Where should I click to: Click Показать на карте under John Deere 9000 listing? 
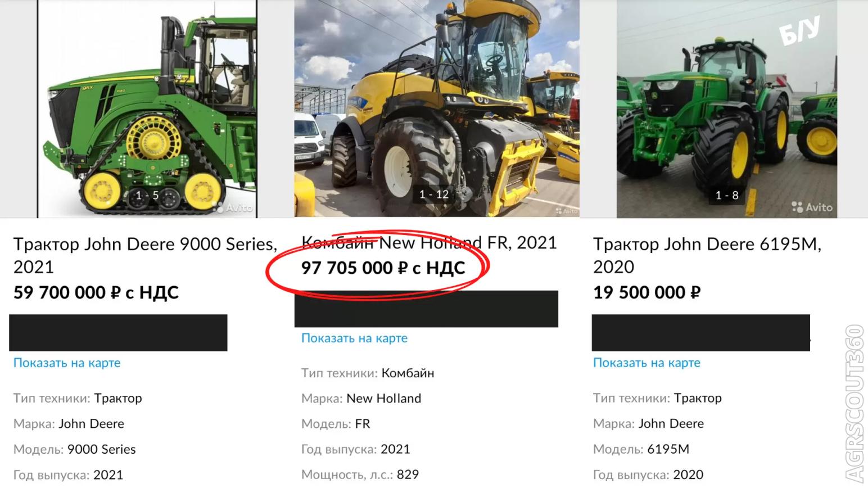point(67,363)
